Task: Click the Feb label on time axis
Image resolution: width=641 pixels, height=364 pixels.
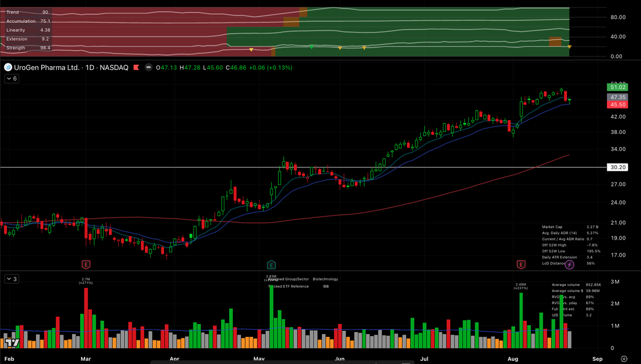Action: tap(9, 359)
